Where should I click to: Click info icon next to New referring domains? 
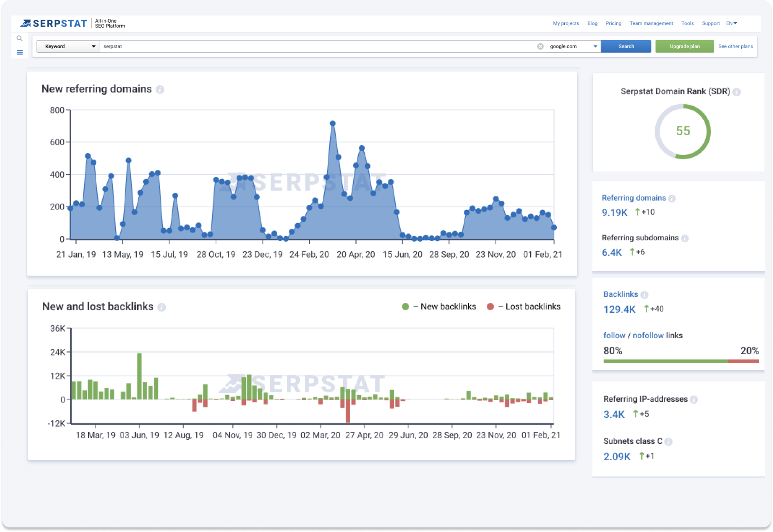[160, 89]
